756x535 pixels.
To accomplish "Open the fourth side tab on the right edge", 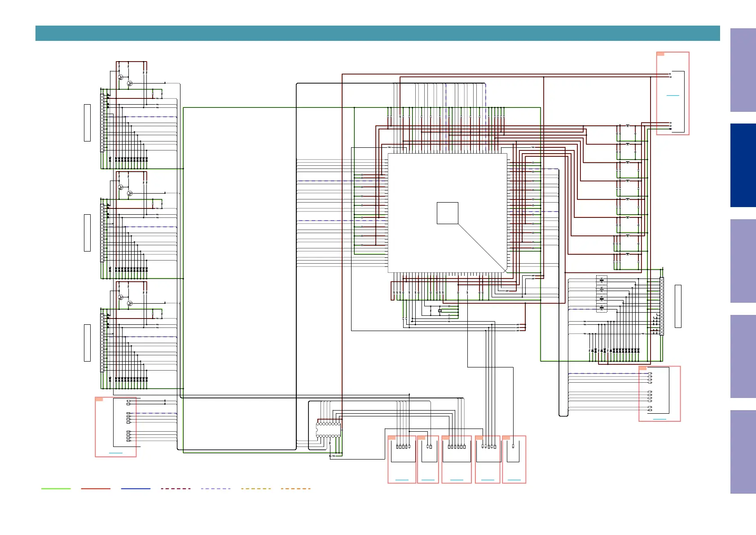I will pyautogui.click(x=743, y=357).
